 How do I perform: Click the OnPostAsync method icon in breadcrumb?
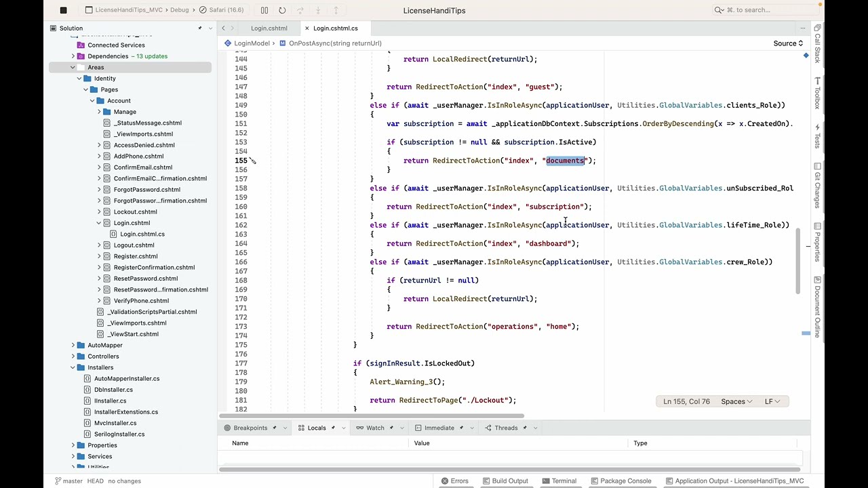click(282, 43)
